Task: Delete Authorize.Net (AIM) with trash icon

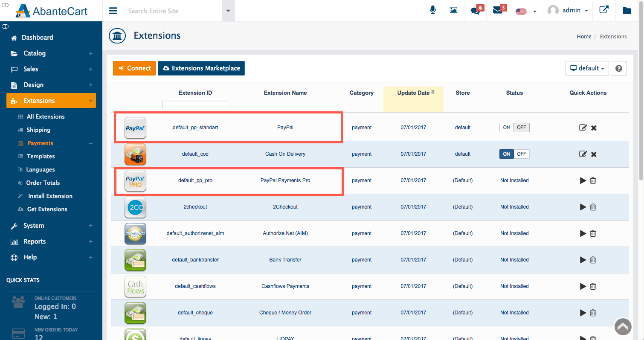Action: tap(593, 233)
